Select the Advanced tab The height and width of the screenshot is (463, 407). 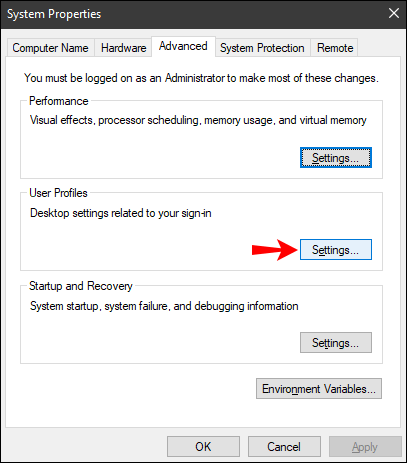(183, 46)
